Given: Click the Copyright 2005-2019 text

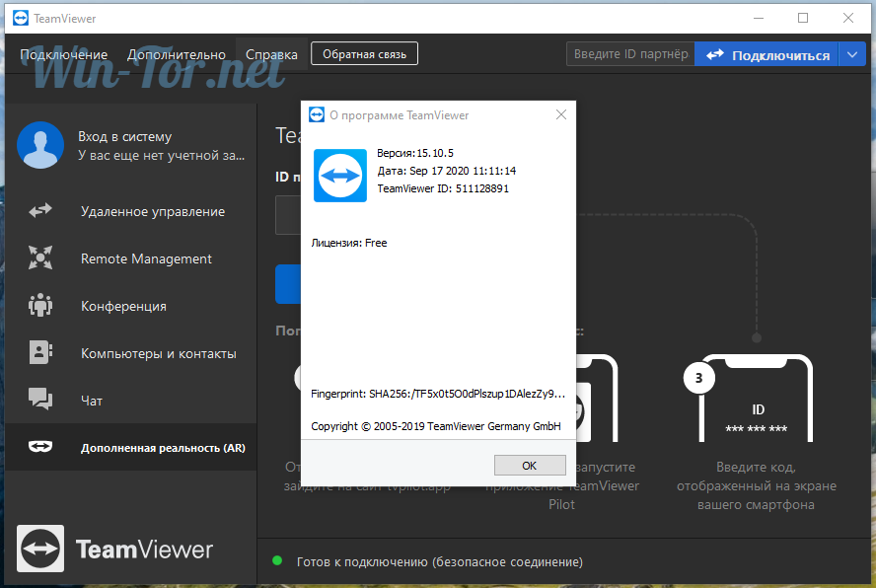Looking at the screenshot, I should pyautogui.click(x=436, y=426).
